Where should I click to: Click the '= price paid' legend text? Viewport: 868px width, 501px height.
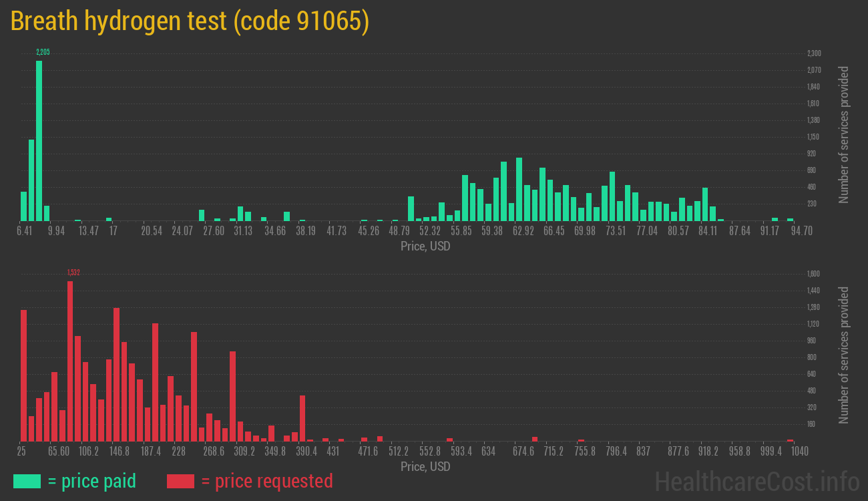point(92,481)
